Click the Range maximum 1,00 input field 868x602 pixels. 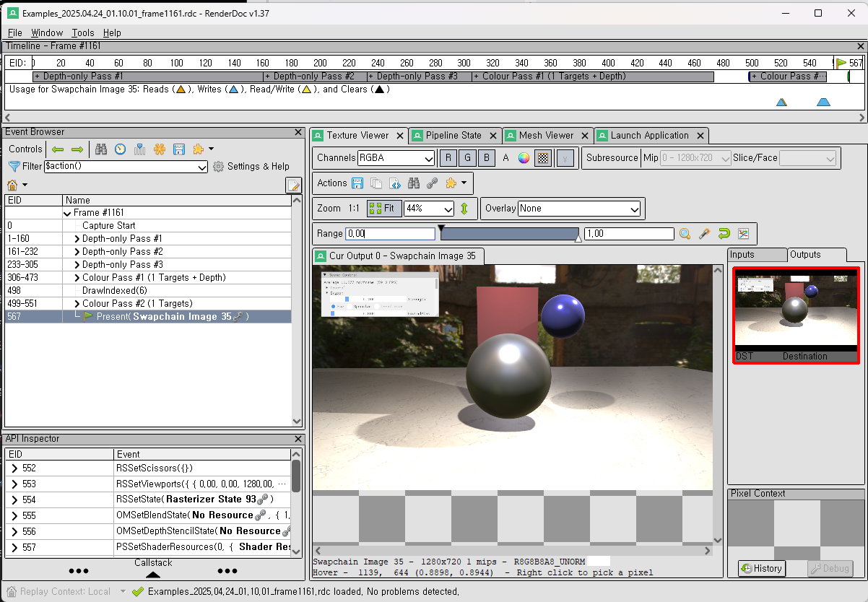point(629,234)
